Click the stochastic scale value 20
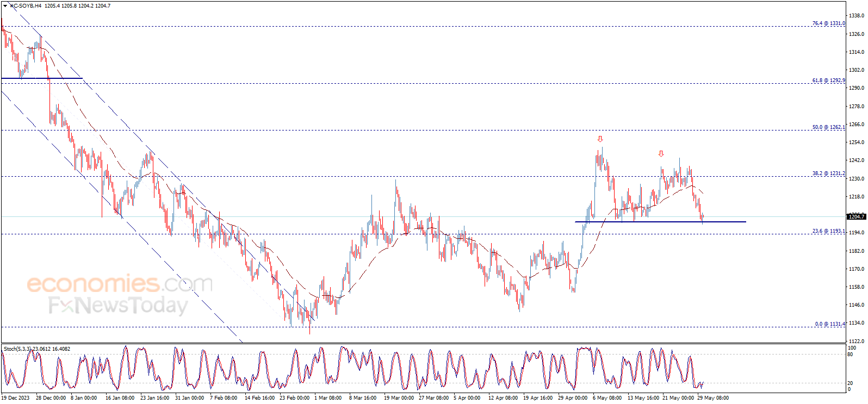 tap(850, 383)
